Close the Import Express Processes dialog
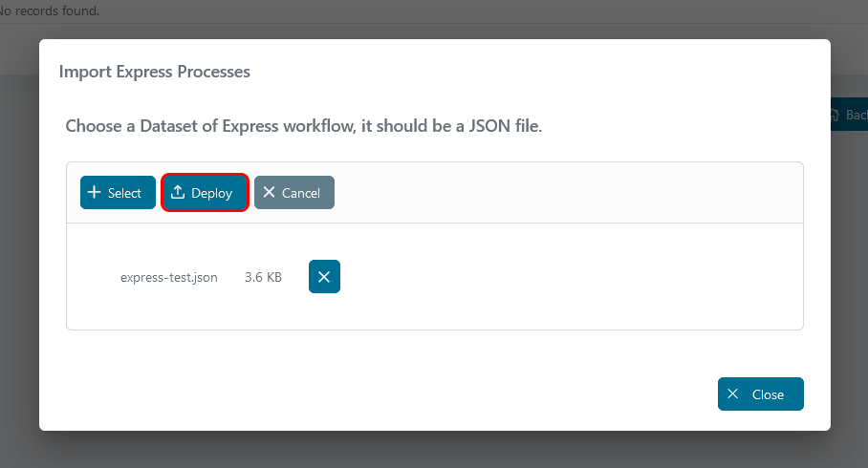This screenshot has width=868, height=468. tap(760, 394)
